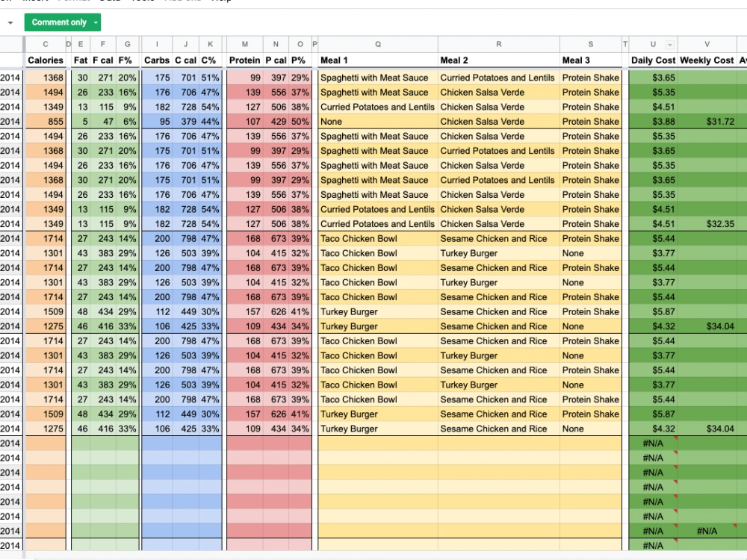
Task: Click the Meal 3 header cell
Action: click(x=591, y=60)
